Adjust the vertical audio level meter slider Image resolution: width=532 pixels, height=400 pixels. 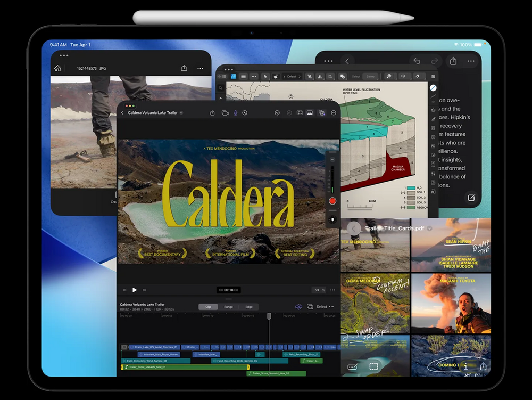332,181
